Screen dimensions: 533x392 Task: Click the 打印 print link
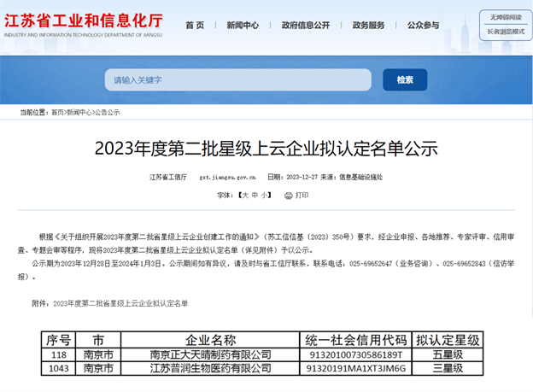click(x=302, y=196)
